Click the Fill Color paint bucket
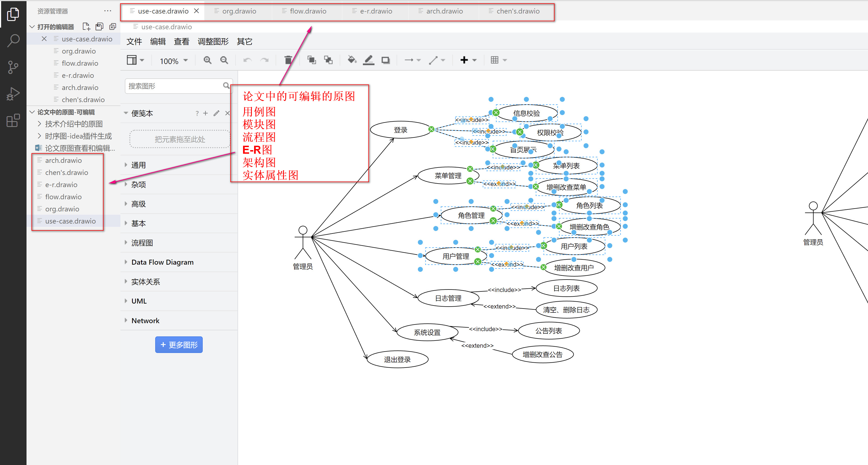 352,60
